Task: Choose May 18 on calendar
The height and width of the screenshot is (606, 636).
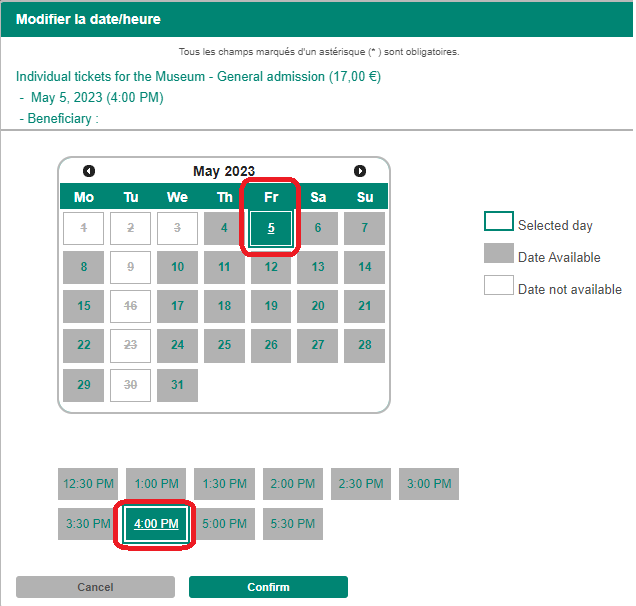Action: pos(224,306)
